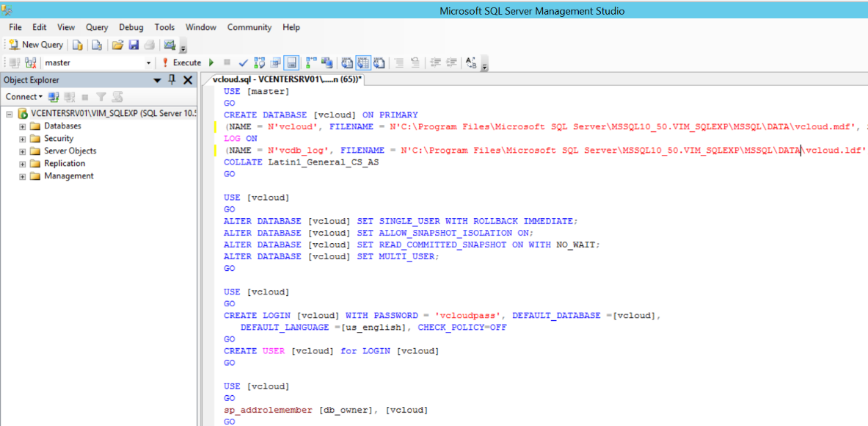Click the SQL Server Compact Query icon
868x426 pixels.
tap(97, 45)
